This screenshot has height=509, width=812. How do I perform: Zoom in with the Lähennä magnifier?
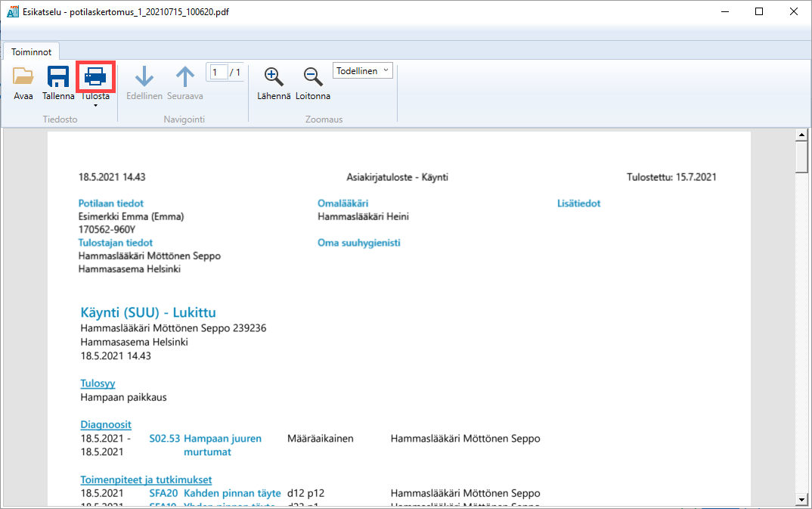[x=274, y=82]
